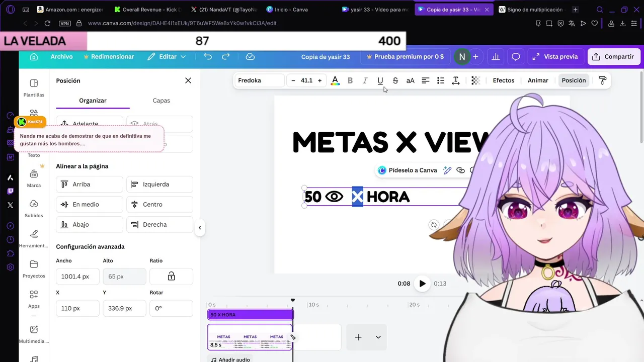The height and width of the screenshot is (362, 644).
Task: Click Prueba premium por 0 $ button
Action: coord(405,57)
